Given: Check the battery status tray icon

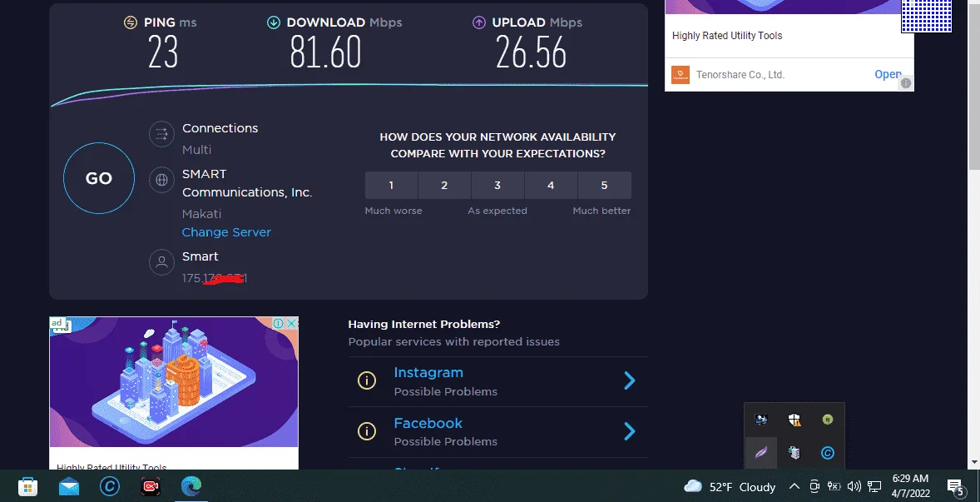Looking at the screenshot, I should tap(834, 486).
